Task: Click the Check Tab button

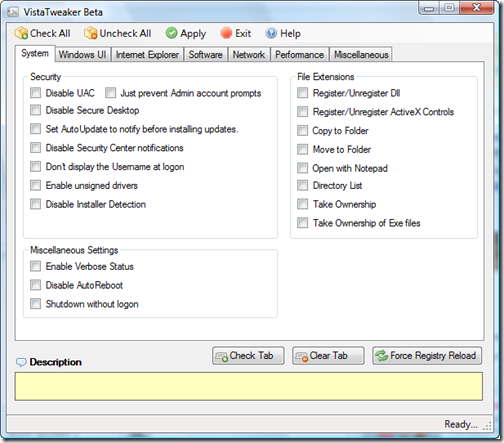Action: click(248, 356)
